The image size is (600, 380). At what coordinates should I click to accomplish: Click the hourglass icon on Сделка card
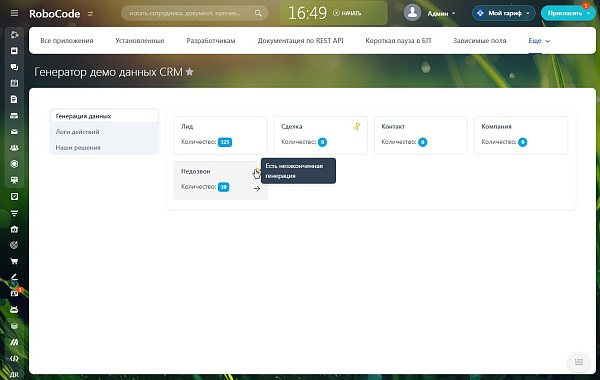(357, 126)
